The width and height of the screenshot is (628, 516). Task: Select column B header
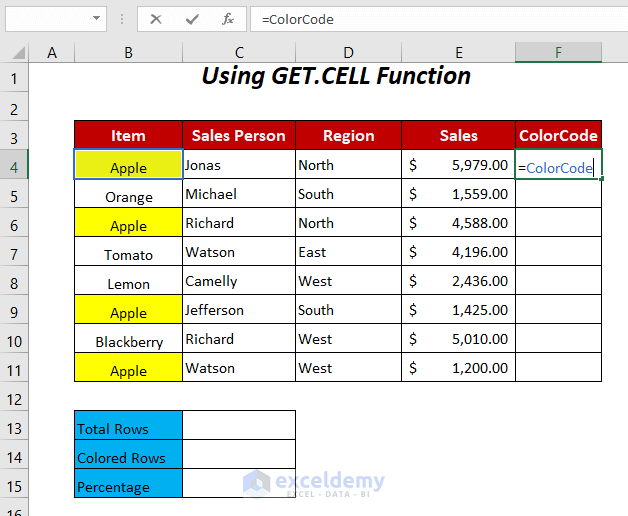click(128, 52)
